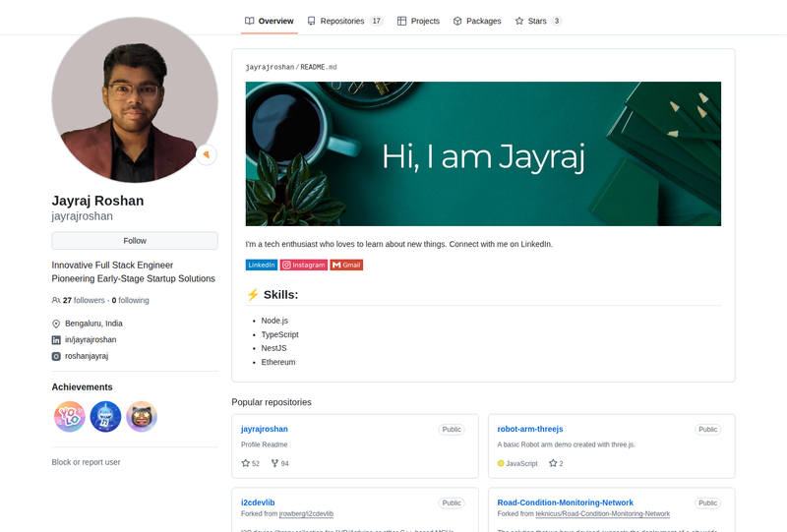Click the Public label on the robot-arm-threejs card

tap(707, 430)
